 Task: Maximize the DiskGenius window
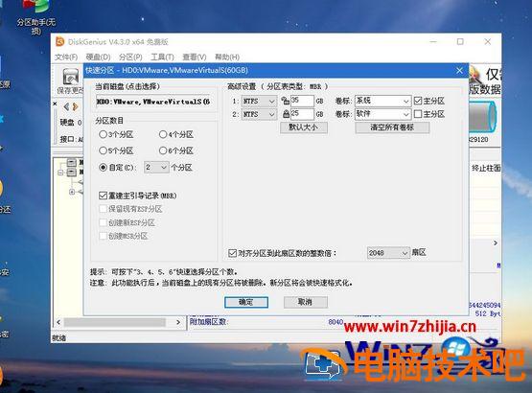click(460, 42)
